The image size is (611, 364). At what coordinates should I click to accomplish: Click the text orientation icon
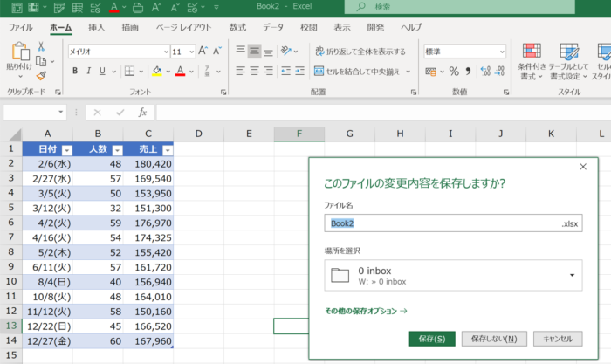click(x=286, y=51)
